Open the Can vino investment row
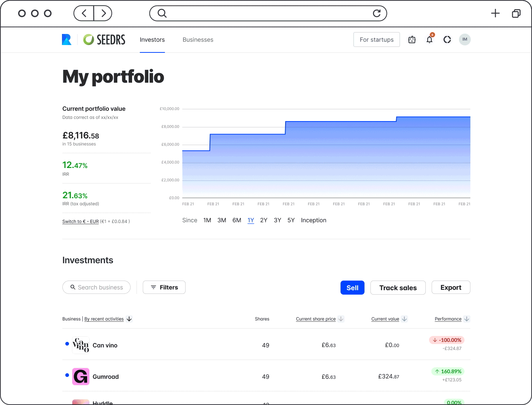532x405 pixels. click(266, 344)
